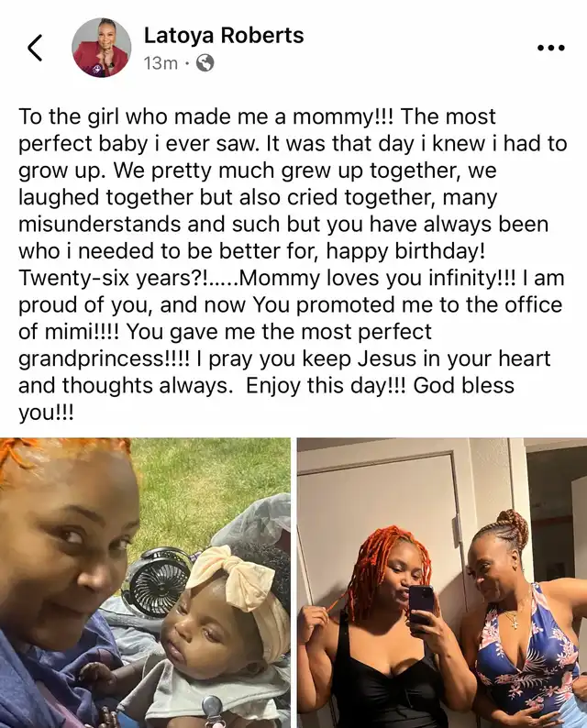Go back using the left arrow
The image size is (587, 728).
pos(35,48)
